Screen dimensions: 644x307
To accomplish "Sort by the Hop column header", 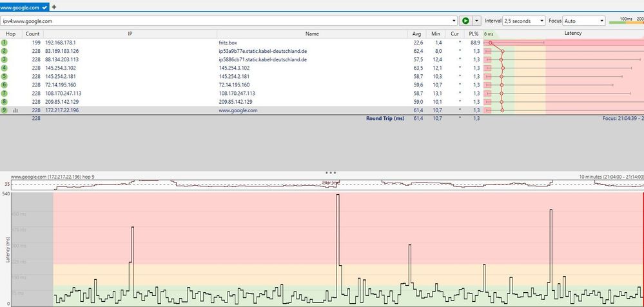I will [11, 34].
